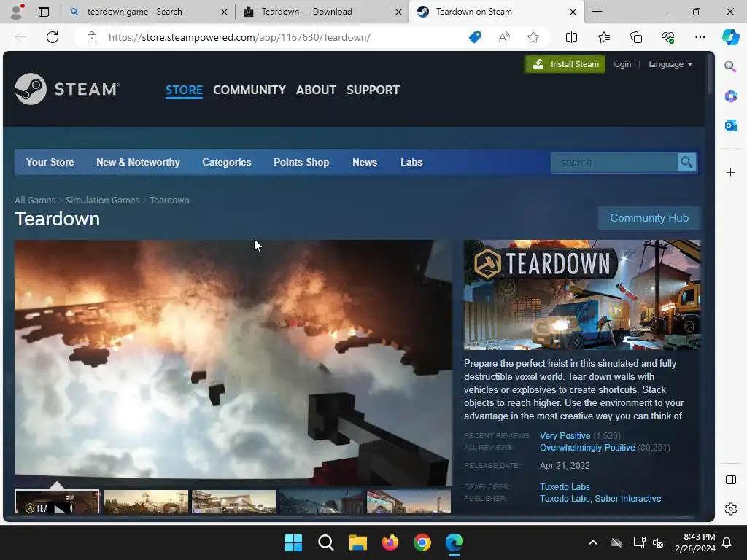Open sidebar settings gear icon
Screen dimensions: 747x560
[x=730, y=509]
